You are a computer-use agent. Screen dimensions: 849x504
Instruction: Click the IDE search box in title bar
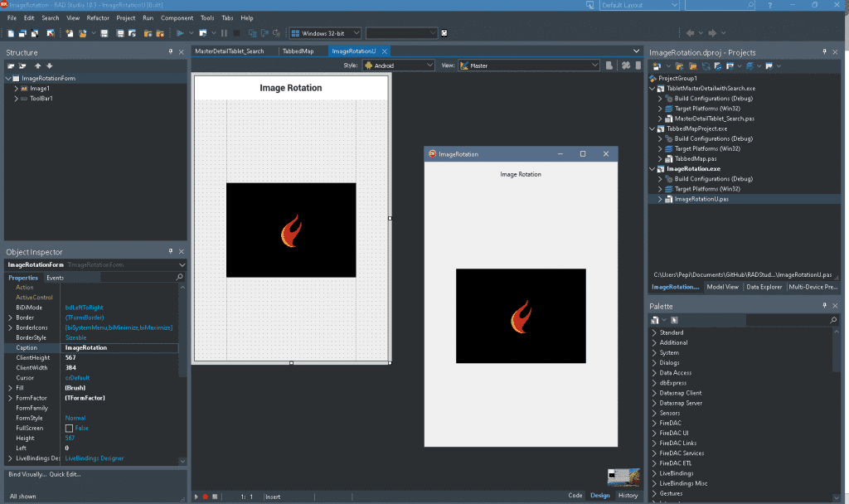(720, 5)
